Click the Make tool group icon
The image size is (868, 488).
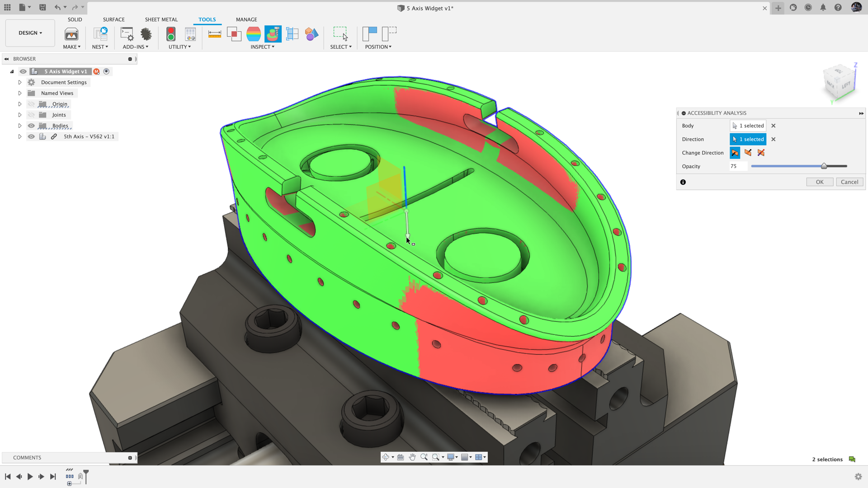coord(71,34)
